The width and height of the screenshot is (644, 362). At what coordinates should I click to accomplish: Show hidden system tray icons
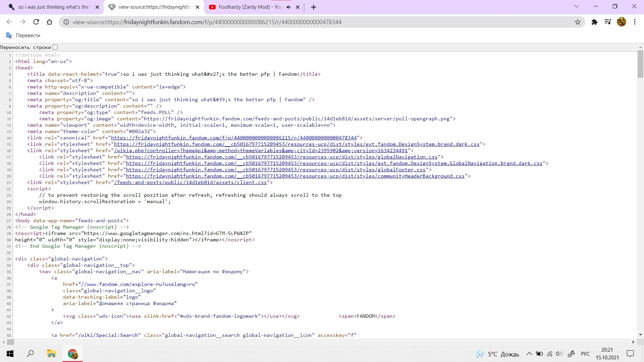529,354
